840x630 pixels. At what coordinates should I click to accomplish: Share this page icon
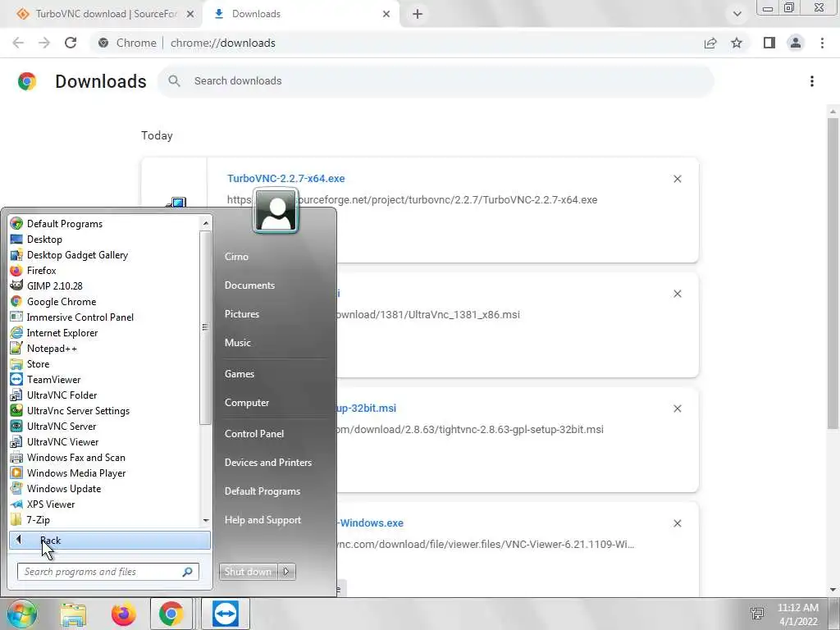coord(710,43)
